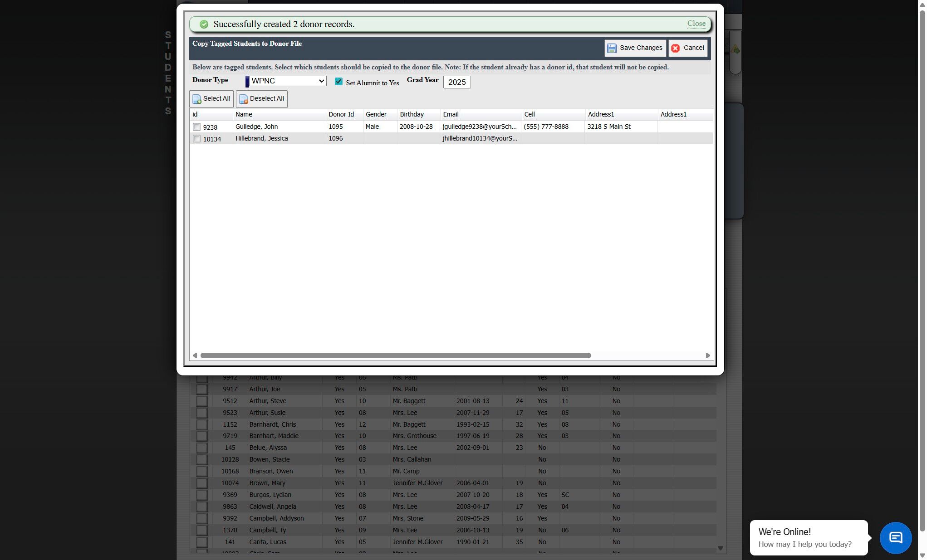Click the Deselect All page icon

pos(244,99)
